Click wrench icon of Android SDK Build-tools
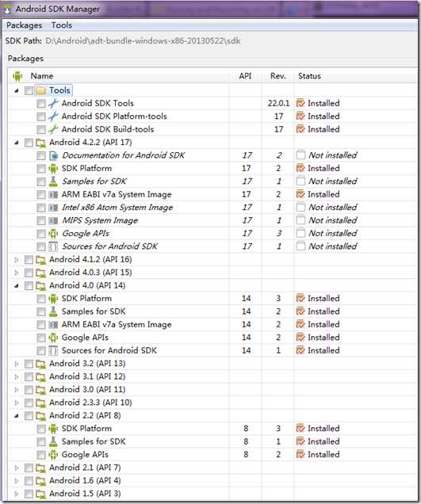421x504 pixels. click(x=53, y=129)
